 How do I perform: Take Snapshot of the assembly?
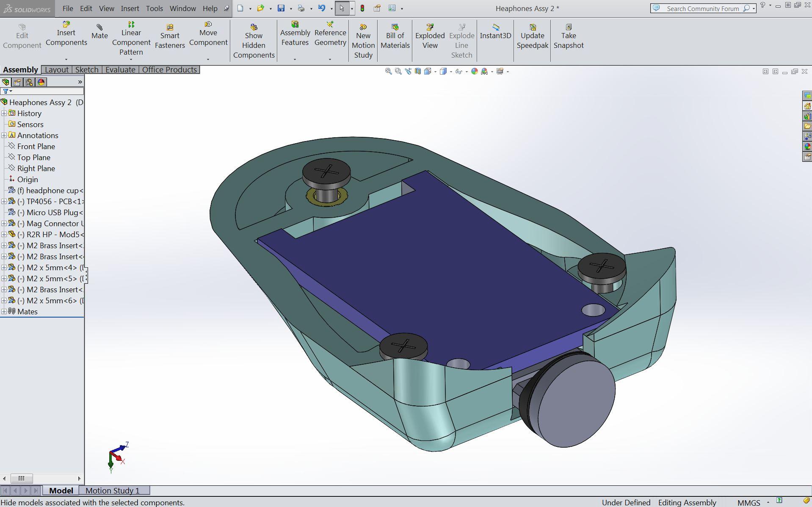point(569,36)
